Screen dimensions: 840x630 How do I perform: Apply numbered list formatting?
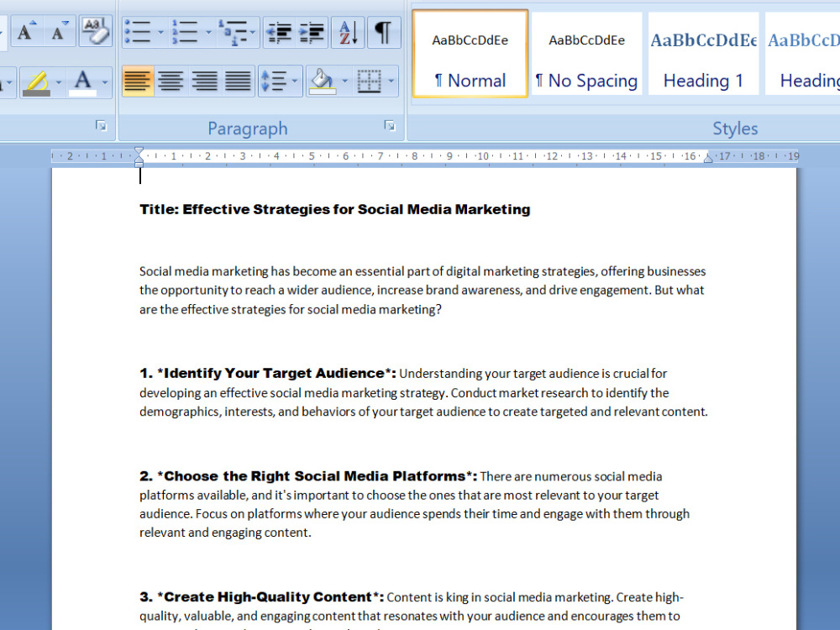coord(185,33)
